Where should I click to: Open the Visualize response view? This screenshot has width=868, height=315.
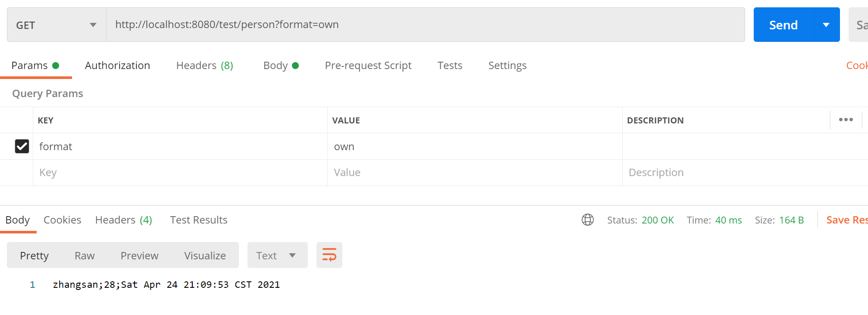205,255
